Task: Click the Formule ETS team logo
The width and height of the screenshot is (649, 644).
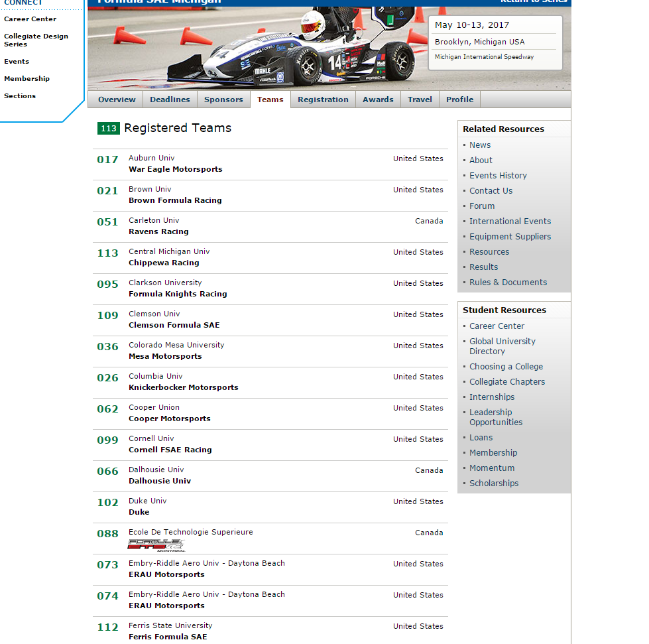Action: click(156, 545)
